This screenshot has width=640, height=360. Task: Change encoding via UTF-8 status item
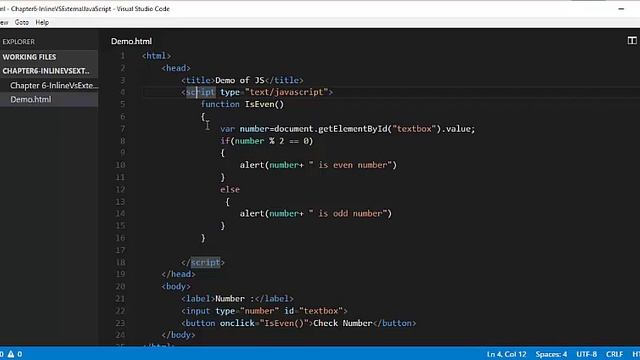[x=587, y=354]
